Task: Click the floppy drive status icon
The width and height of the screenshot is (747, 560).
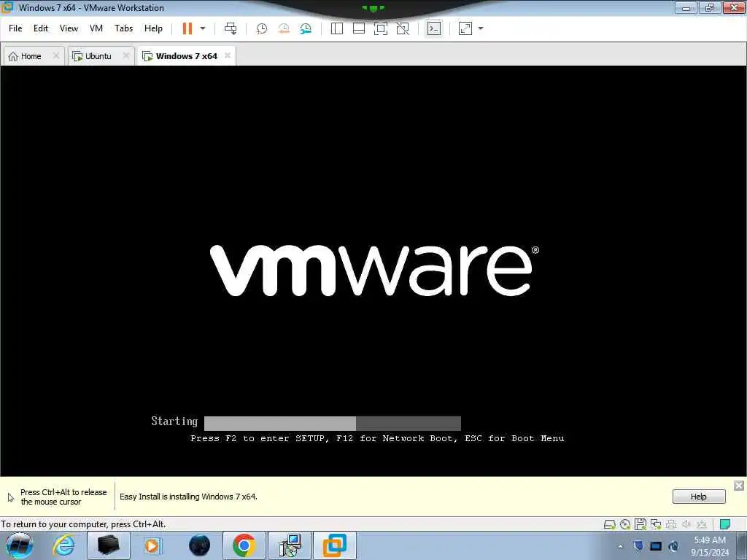Action: coord(640,524)
